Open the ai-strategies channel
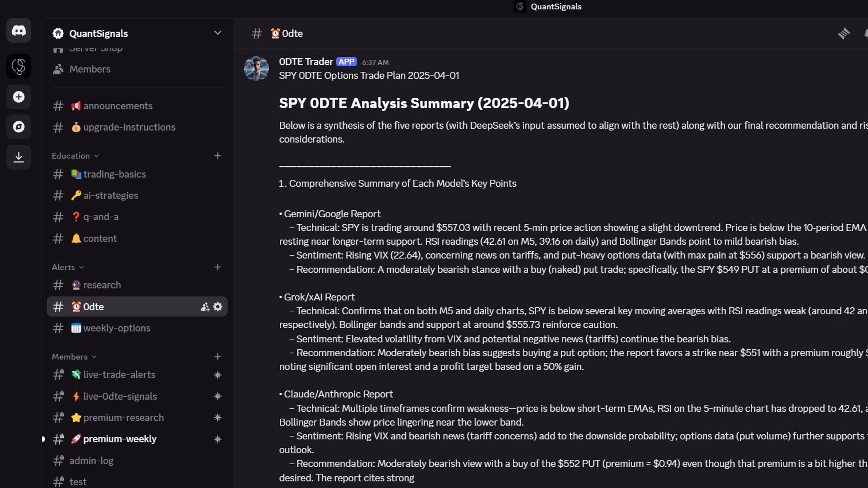The image size is (868, 488). click(x=137, y=196)
